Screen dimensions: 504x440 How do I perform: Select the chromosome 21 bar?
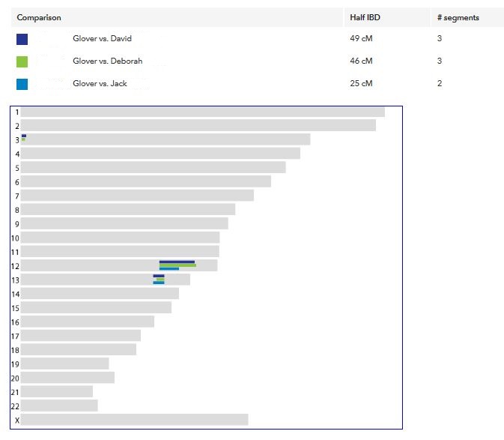tap(57, 391)
